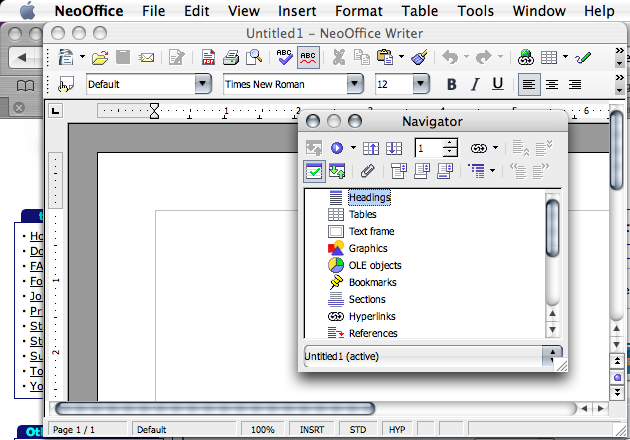Open the Tools menu

475,11
